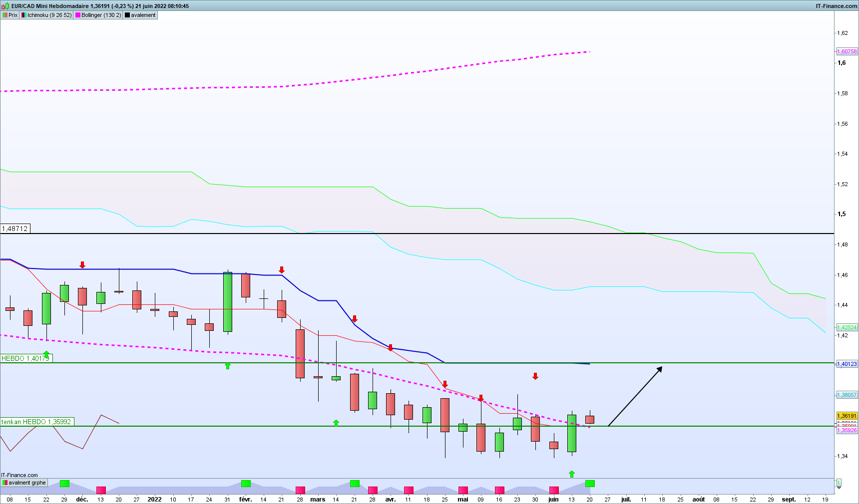Click the yellow 1,36191 current price tag
Viewport: 859px width, 504px height.
click(847, 416)
